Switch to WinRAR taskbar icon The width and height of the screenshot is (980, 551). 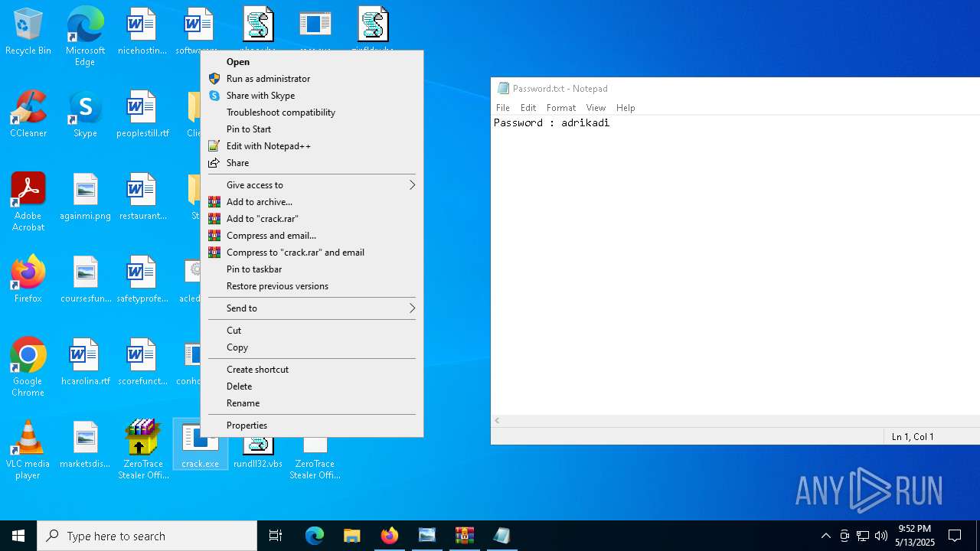pyautogui.click(x=465, y=536)
